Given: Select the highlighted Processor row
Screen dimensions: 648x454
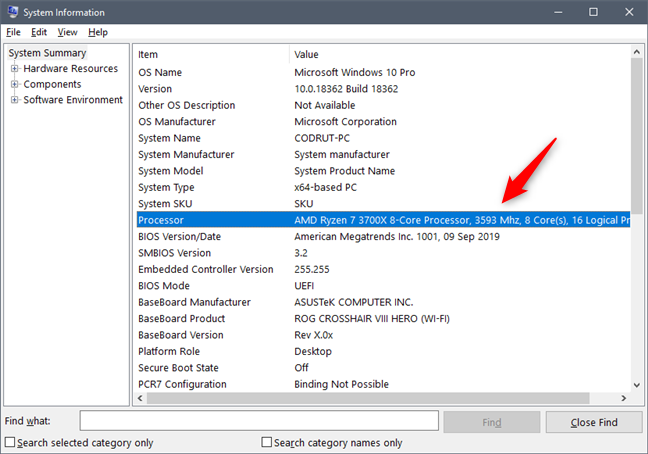Looking at the screenshot, I should [x=383, y=220].
